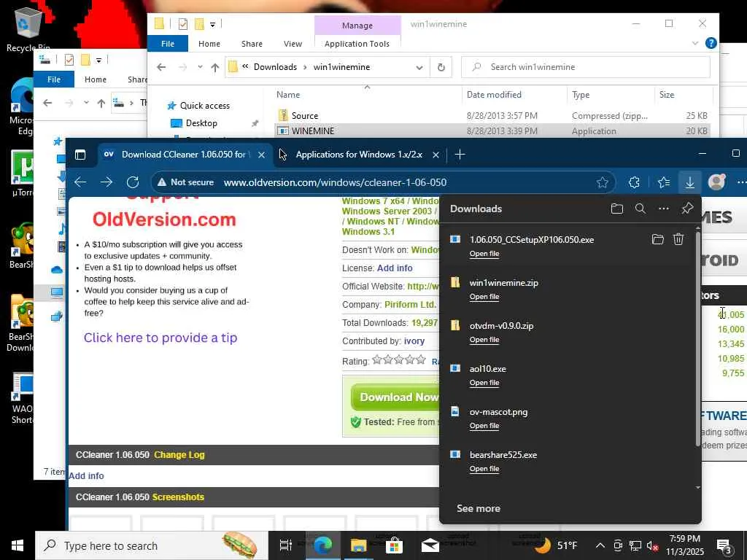Open Edge profile avatar
Viewport: 747px width, 560px height.
(x=716, y=182)
